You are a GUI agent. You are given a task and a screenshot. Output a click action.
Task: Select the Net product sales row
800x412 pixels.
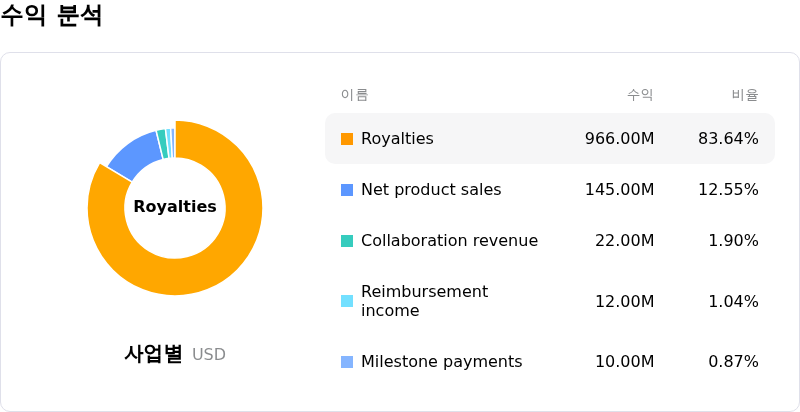click(550, 190)
